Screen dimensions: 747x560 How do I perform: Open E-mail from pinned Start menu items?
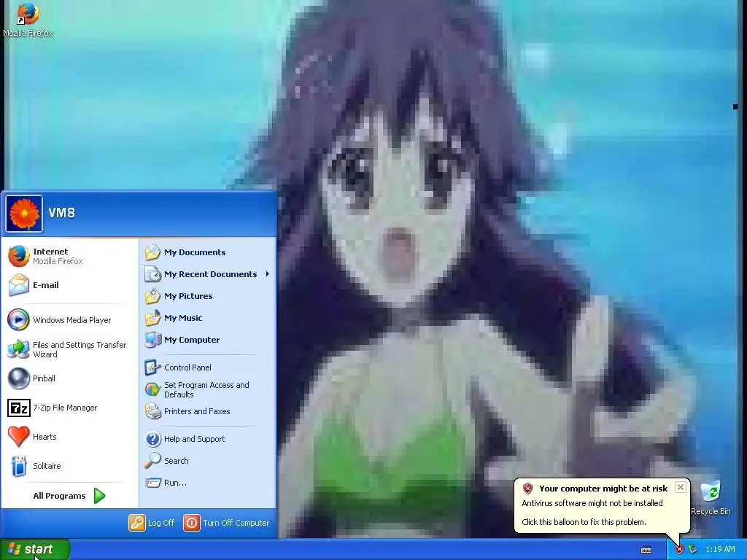pos(70,285)
